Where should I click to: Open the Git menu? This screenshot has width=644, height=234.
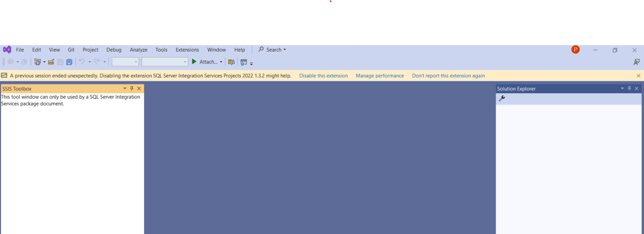pyautogui.click(x=71, y=49)
